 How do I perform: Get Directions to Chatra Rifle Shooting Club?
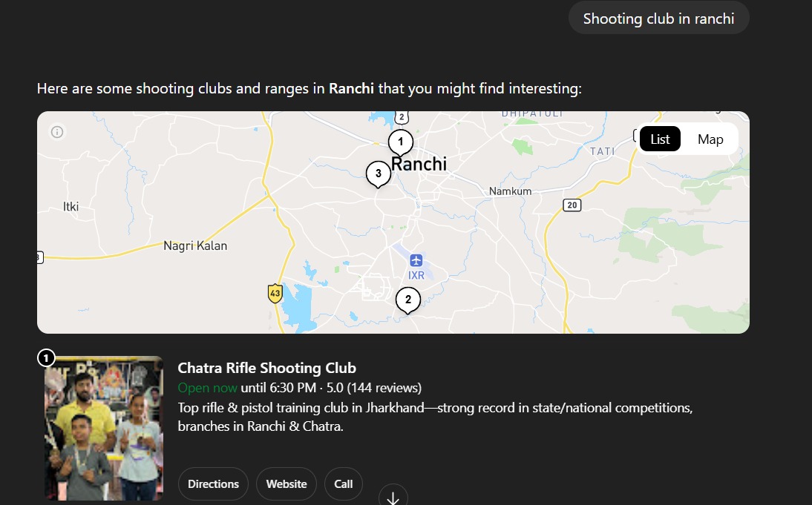click(x=213, y=484)
